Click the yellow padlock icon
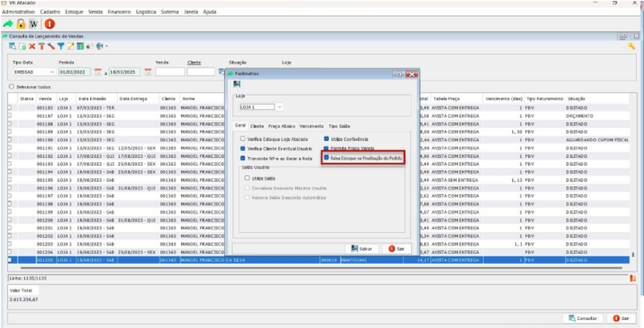 pos(21,24)
